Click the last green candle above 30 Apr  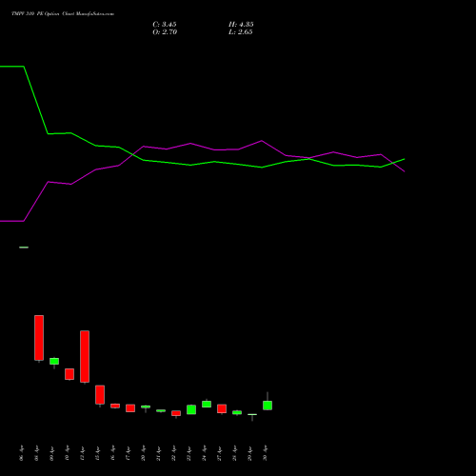[268, 406]
